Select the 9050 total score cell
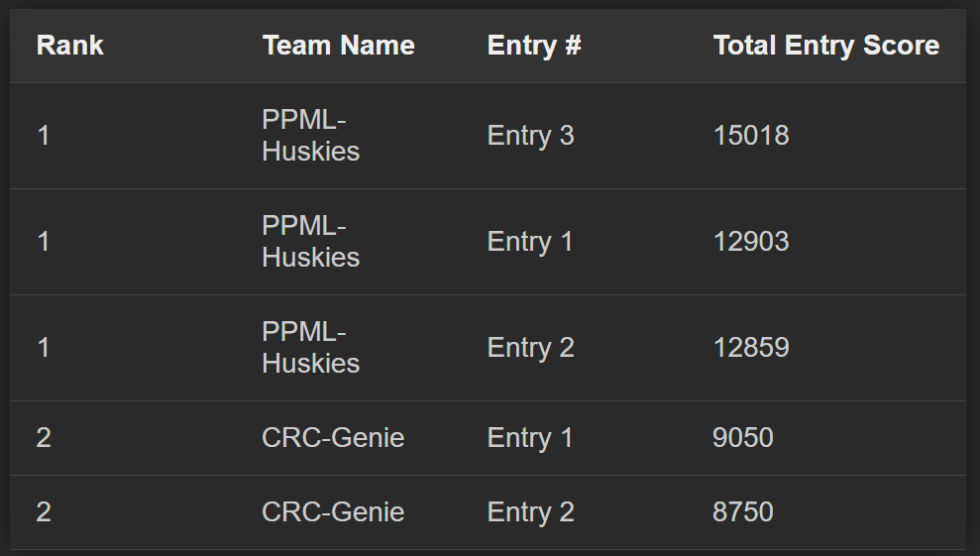 pyautogui.click(x=743, y=438)
